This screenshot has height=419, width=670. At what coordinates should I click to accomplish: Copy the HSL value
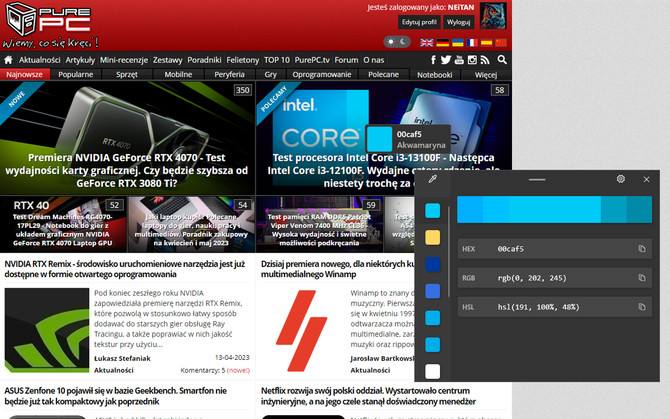click(641, 307)
